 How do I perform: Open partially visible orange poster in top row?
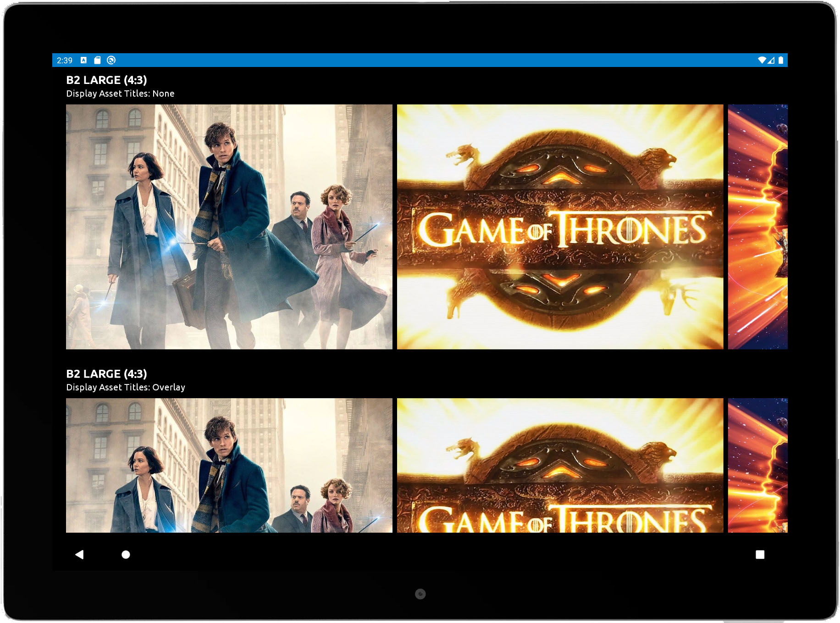[x=757, y=227]
